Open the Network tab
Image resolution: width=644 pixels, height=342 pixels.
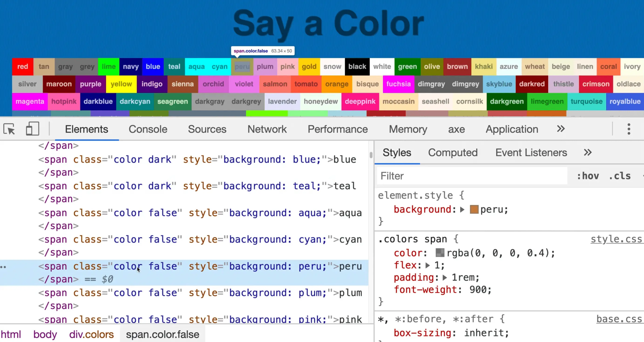click(267, 129)
